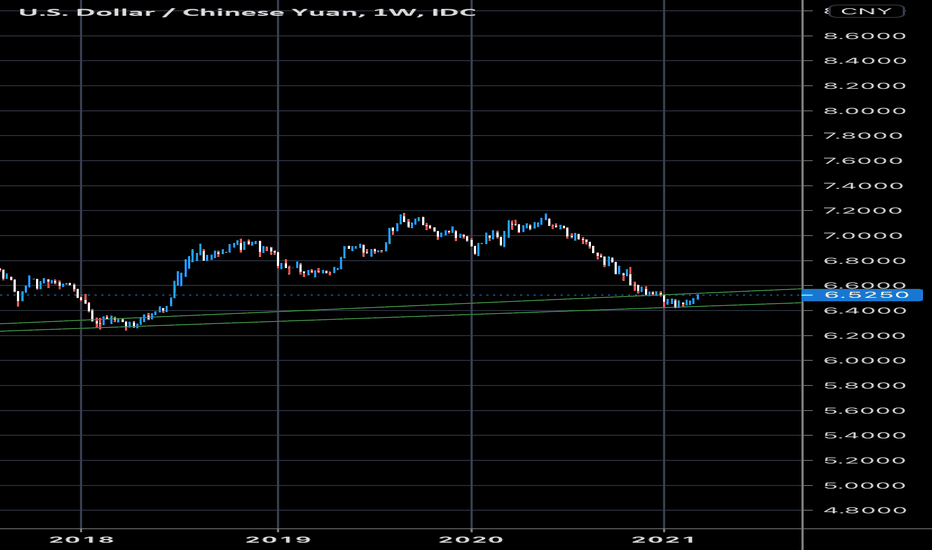Click the 5.8000 price scale label
The width and height of the screenshot is (932, 550).
point(865,385)
